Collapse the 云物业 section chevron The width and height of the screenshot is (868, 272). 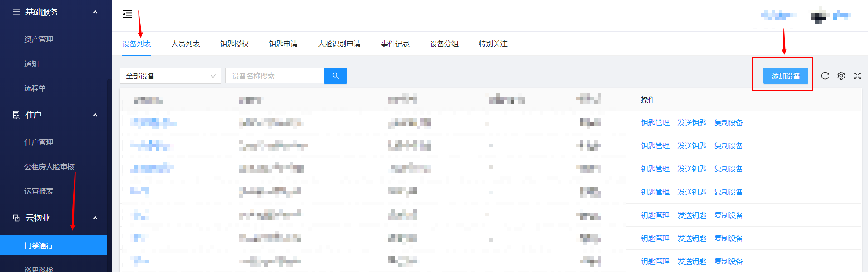click(95, 218)
